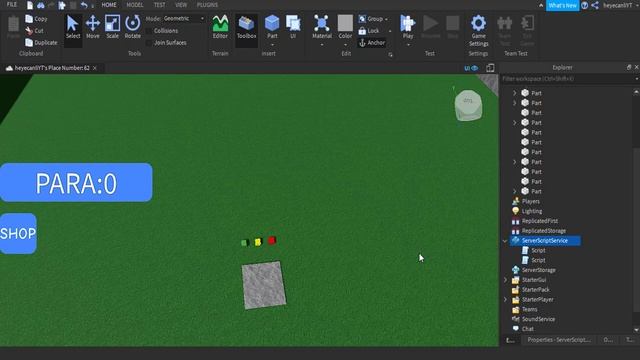Toggle the Join Surfaces checkbox

[x=149, y=42]
